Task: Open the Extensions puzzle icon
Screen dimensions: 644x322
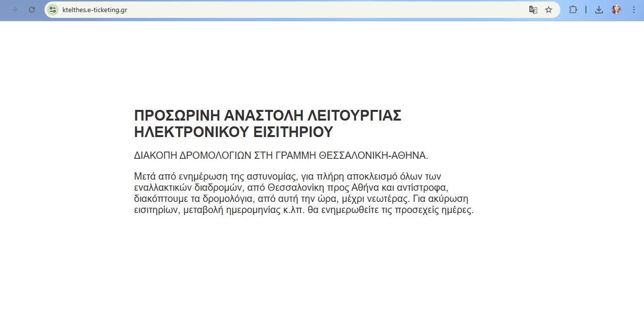Action: click(573, 10)
